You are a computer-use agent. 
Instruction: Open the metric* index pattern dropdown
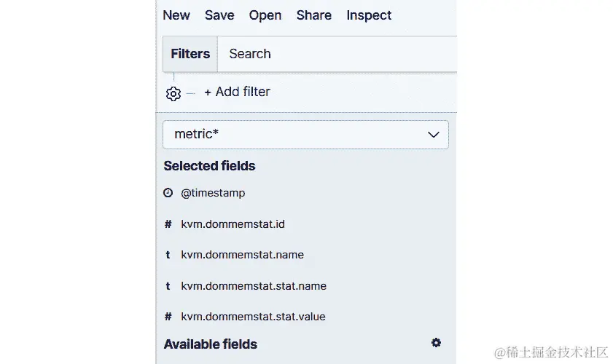(305, 135)
